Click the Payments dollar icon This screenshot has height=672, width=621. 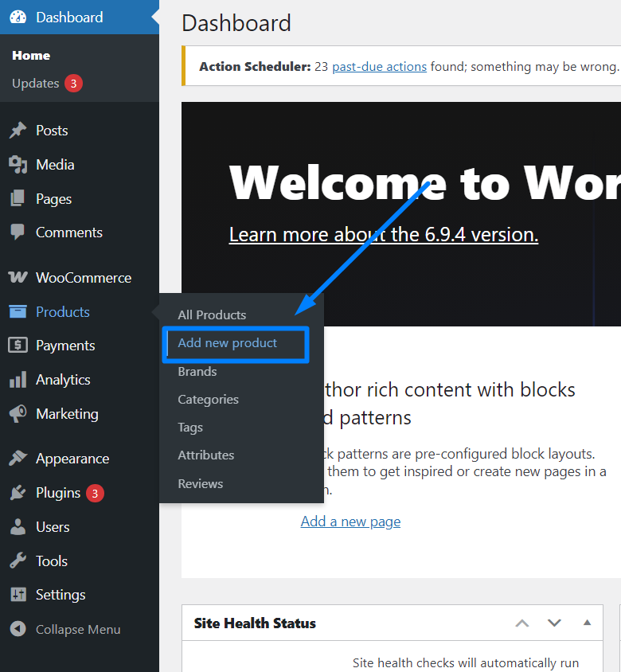click(x=18, y=345)
